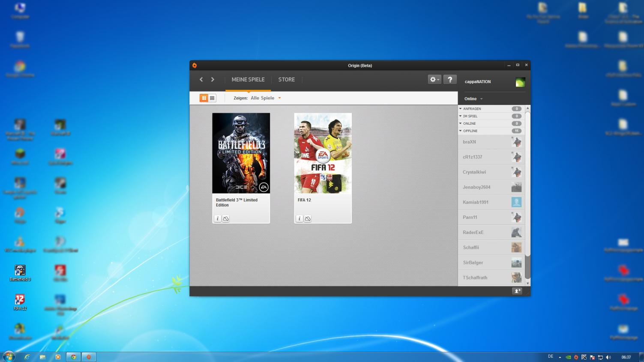The height and width of the screenshot is (362, 644).
Task: Open the Online status dropdown
Action: pos(473,99)
